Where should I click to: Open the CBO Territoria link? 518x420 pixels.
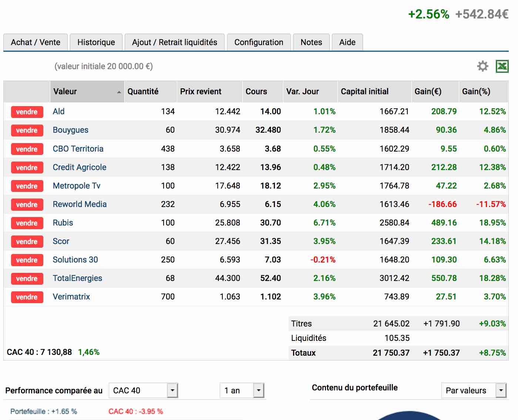[78, 149]
